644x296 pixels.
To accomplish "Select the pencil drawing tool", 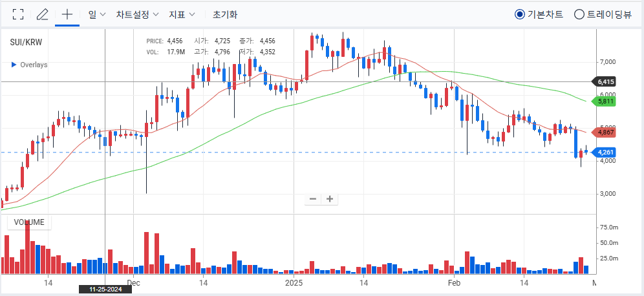I will click(42, 14).
